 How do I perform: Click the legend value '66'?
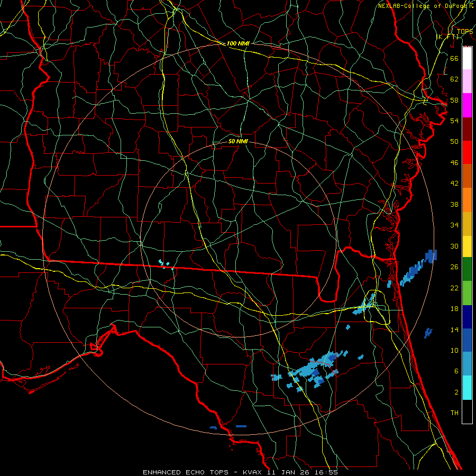[x=454, y=58]
